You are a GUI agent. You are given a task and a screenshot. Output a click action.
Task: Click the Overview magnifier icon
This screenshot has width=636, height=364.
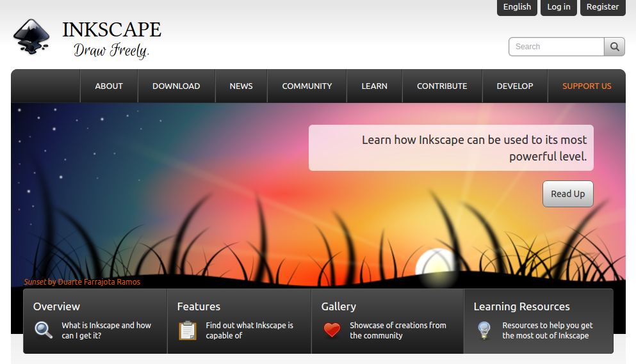(44, 330)
